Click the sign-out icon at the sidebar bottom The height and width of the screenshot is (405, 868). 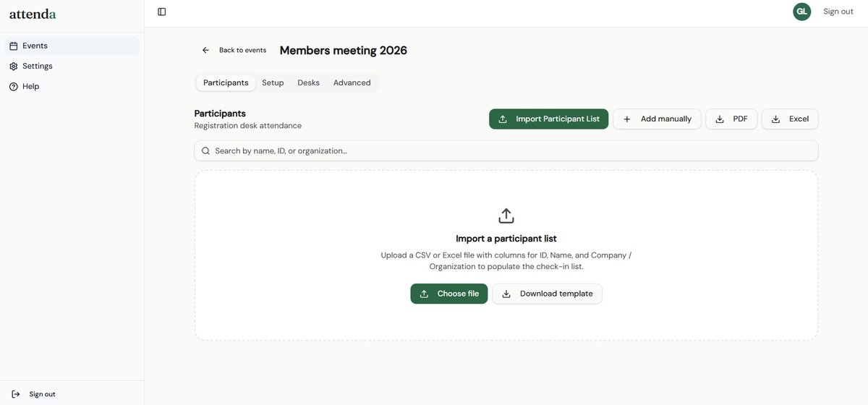pyautogui.click(x=15, y=394)
